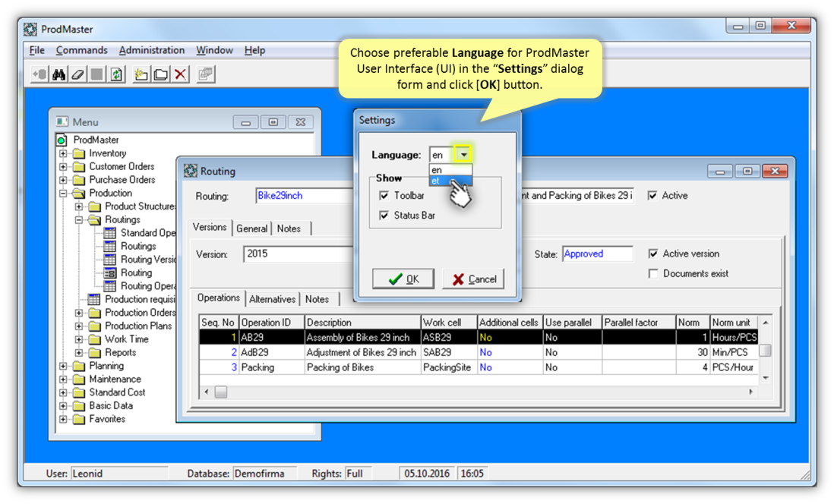Click the form icon beside the Routing item
Screen dimensions: 834x504
click(x=110, y=273)
